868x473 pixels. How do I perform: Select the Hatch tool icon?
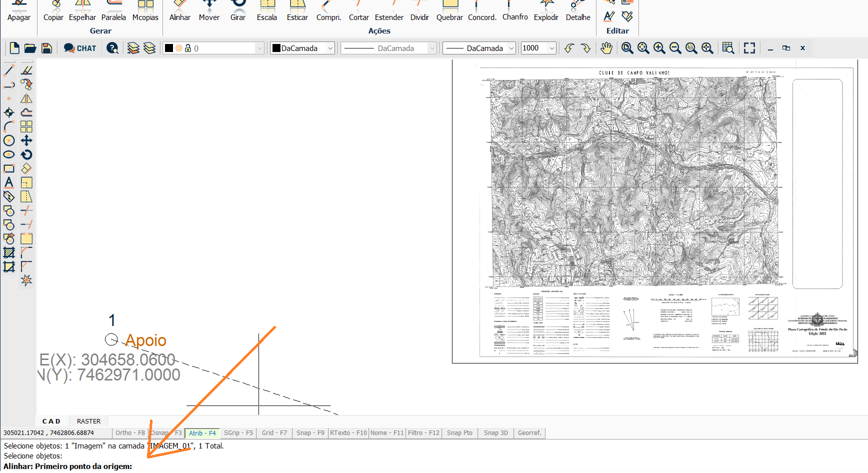coord(9,252)
